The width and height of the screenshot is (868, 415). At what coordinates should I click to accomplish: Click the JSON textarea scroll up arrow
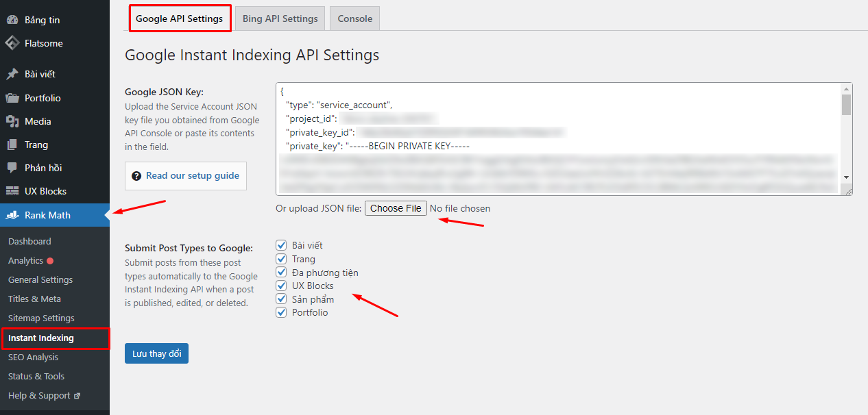click(847, 89)
